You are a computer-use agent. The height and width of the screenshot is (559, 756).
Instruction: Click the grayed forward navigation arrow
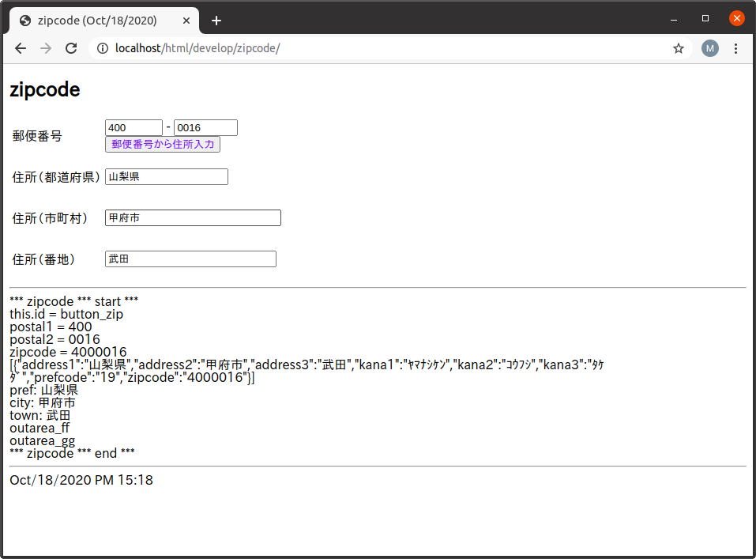coord(45,48)
